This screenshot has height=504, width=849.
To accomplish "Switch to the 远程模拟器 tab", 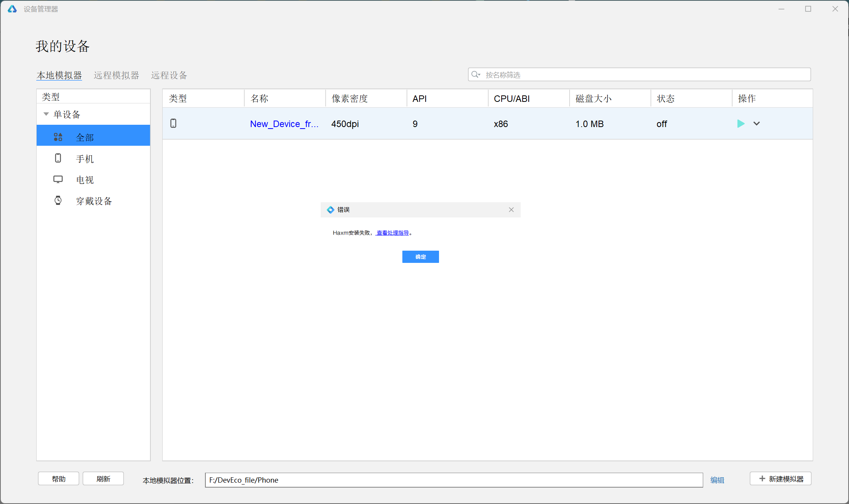I will [116, 75].
